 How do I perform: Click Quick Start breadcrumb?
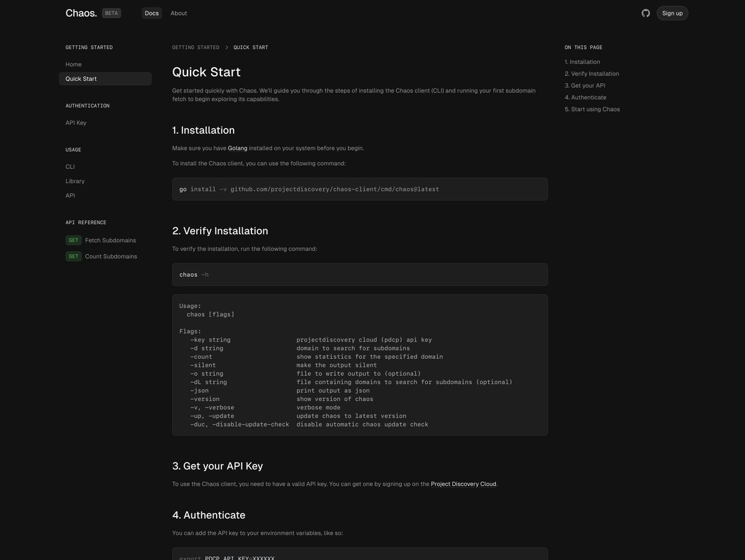[251, 47]
